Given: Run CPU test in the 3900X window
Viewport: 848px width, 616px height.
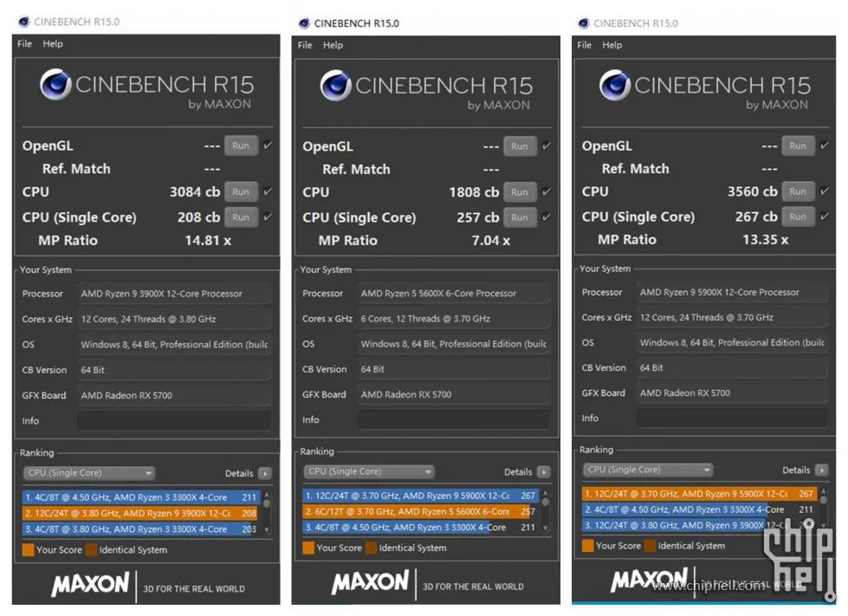Looking at the screenshot, I should pos(241,192).
